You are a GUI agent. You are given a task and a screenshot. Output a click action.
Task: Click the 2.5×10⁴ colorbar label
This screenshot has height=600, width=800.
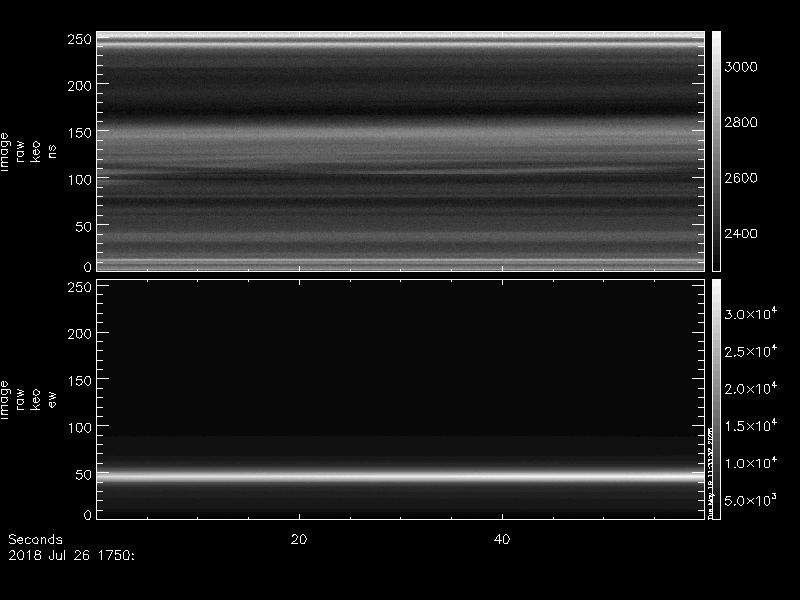pos(751,351)
